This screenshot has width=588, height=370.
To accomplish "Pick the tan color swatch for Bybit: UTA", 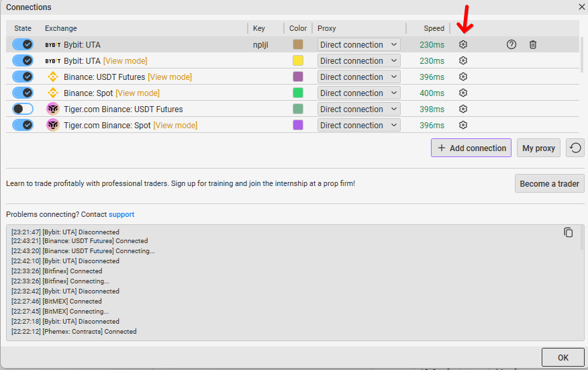I will click(298, 44).
